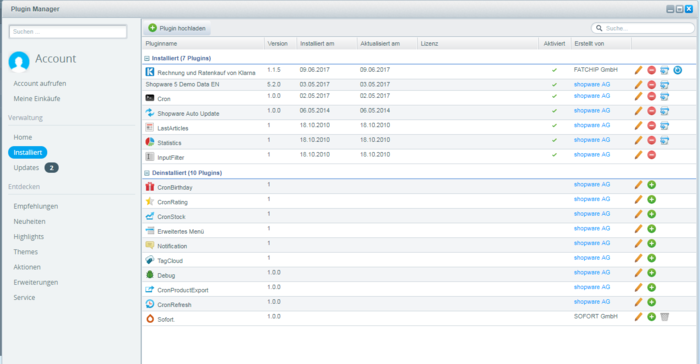Viewport: 700px width, 364px height.
Task: Toggle activation checkmark for Klarna plugin
Action: tap(554, 70)
